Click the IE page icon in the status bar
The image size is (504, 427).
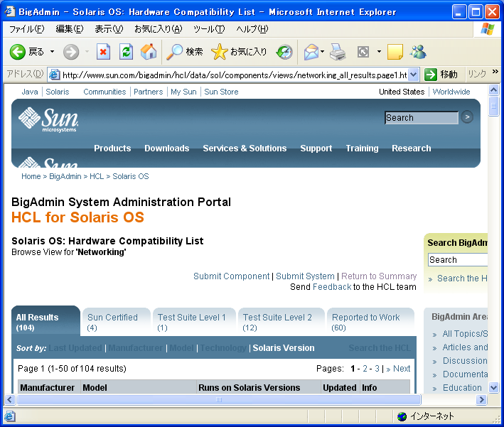point(10,416)
